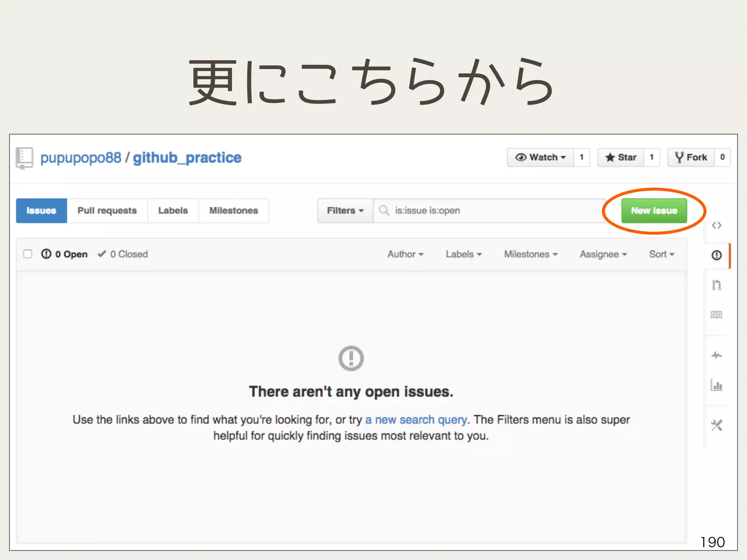Screen dimensions: 747x560
Task: Switch to the Milestones tab
Action: 233,211
